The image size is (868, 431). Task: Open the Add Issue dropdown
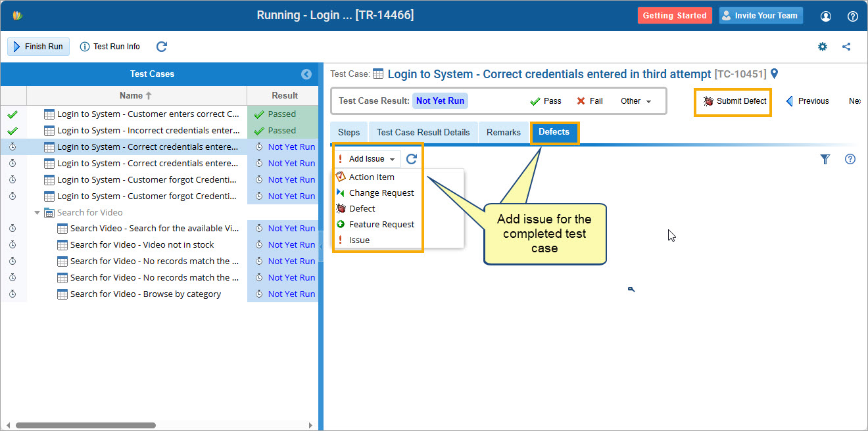point(367,159)
